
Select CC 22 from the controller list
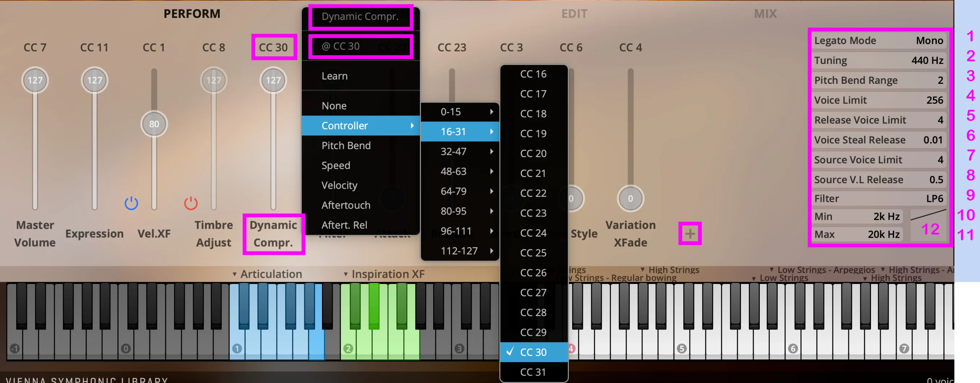pyautogui.click(x=533, y=193)
